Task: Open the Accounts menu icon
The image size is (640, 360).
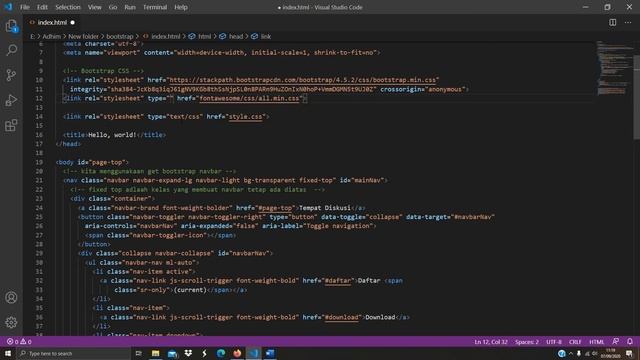Action: pos(11,298)
